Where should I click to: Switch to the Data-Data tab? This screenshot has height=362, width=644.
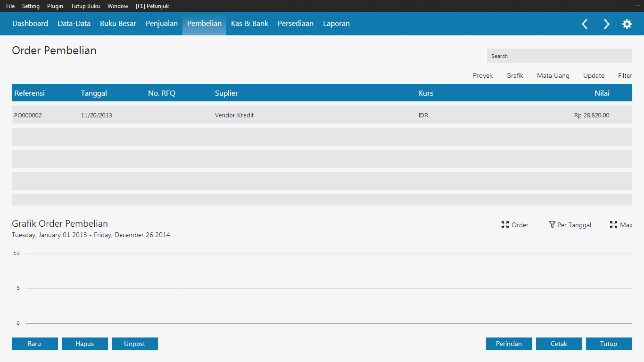(x=74, y=24)
